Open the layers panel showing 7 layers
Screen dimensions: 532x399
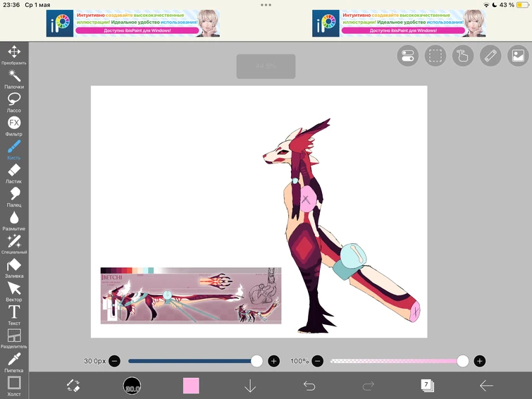click(427, 385)
